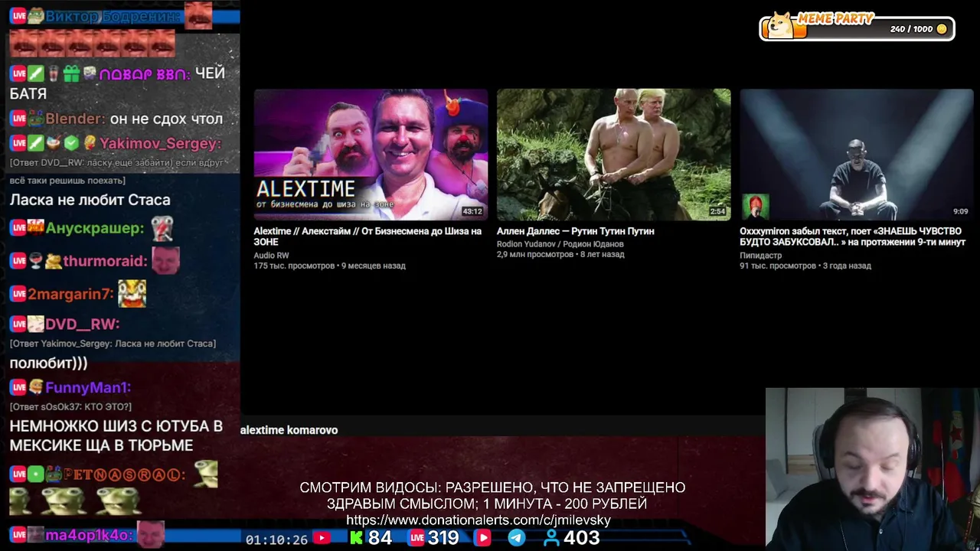
Task: Click the LIVE icon next to 319
Action: click(416, 538)
